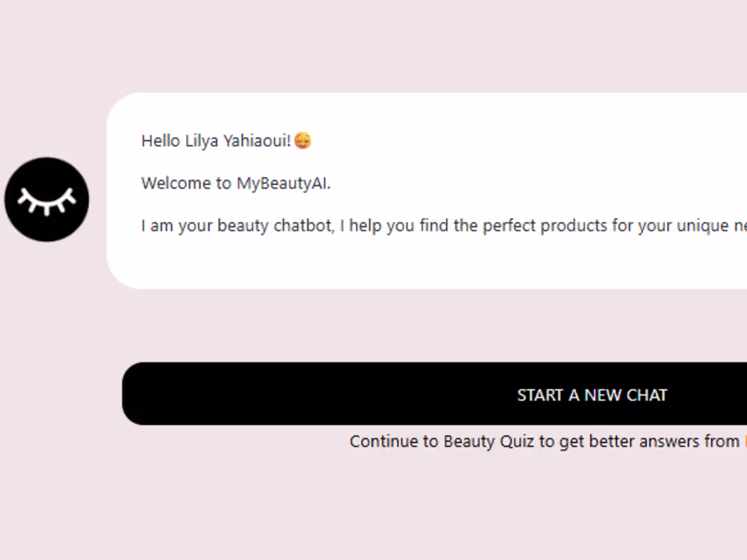This screenshot has width=747, height=560.
Task: Click the closed-eye lash avatar icon
Action: 47,200
